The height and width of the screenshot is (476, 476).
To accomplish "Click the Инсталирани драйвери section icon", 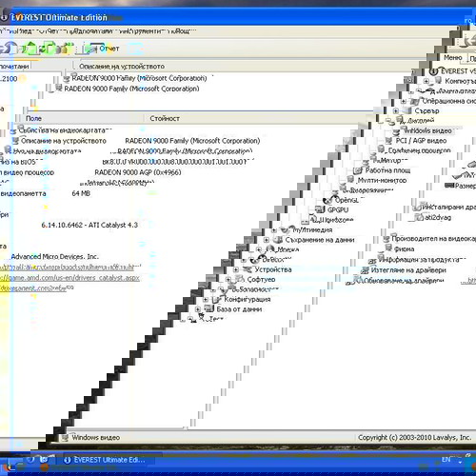I will pyautogui.click(x=417, y=207).
